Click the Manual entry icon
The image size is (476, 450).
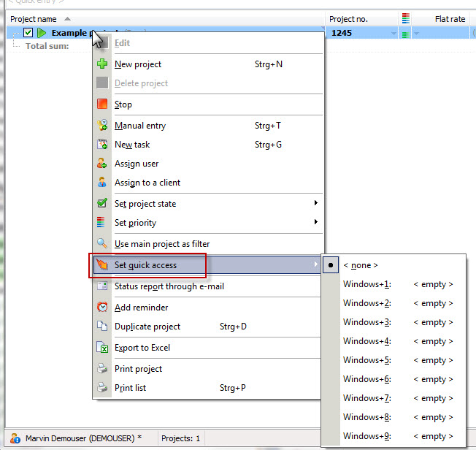pyautogui.click(x=102, y=125)
